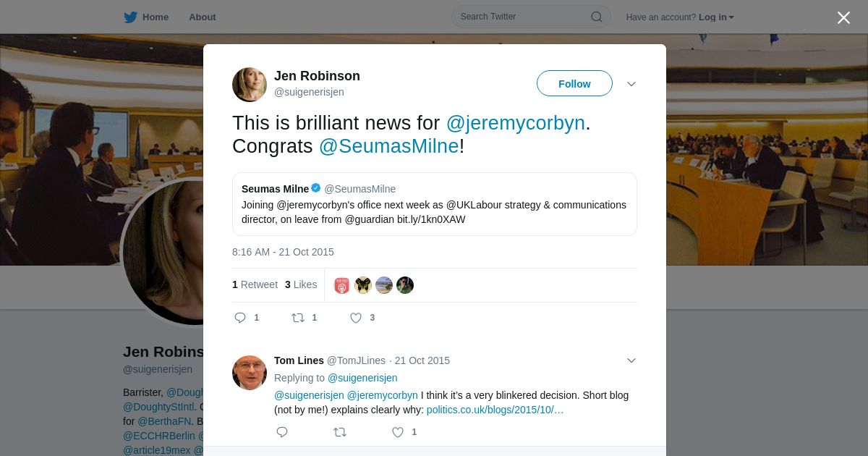The height and width of the screenshot is (456, 868).
Task: Go to Home in top navigation
Action: tap(155, 17)
